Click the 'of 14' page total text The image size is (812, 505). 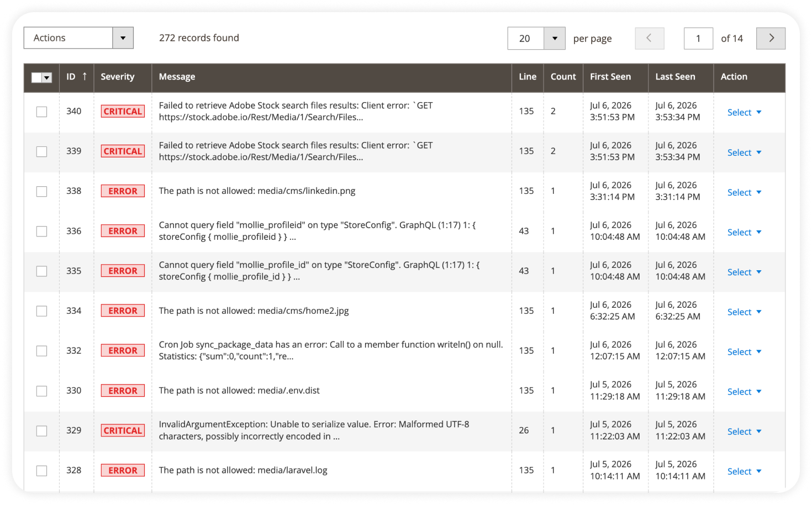click(x=732, y=38)
